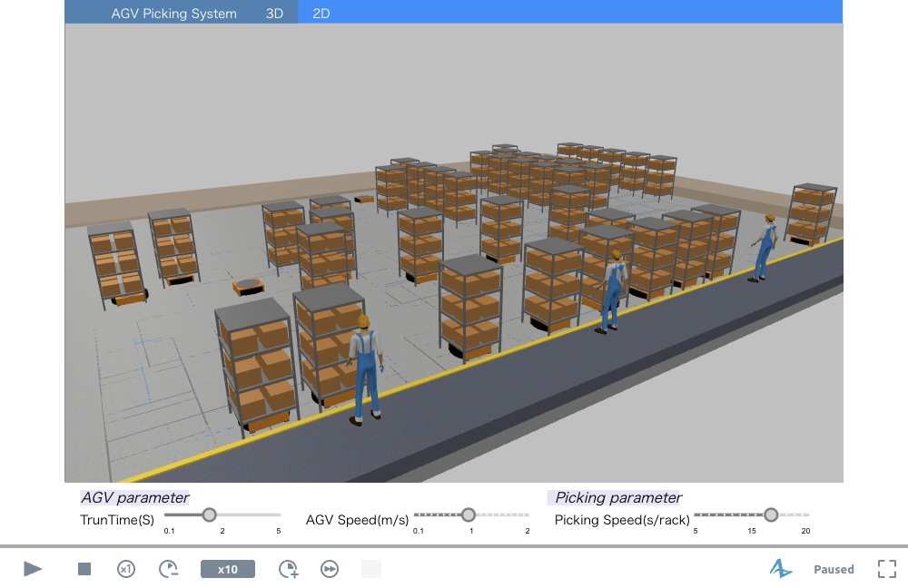Reset speed to real time x1
This screenshot has width=908, height=588.
(126, 569)
